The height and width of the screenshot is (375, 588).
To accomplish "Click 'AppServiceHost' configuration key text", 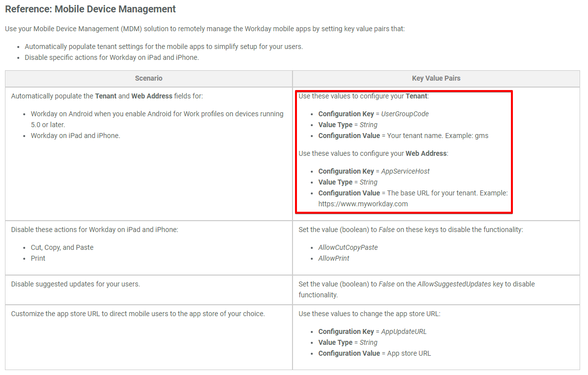I will 405,172.
